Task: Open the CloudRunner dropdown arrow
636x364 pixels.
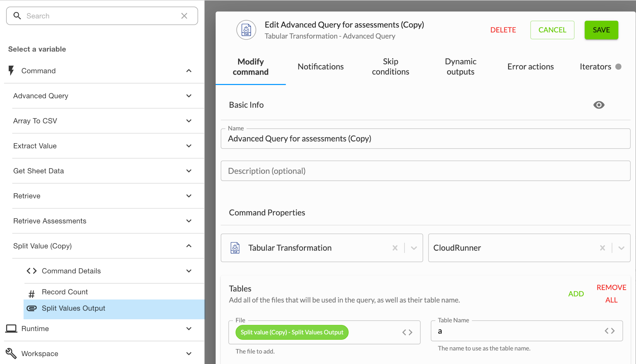Action: pos(621,248)
